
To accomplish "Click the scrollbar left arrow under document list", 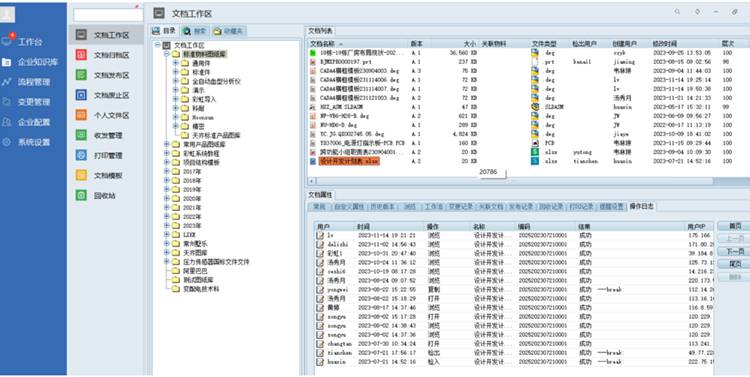I will click(x=312, y=181).
